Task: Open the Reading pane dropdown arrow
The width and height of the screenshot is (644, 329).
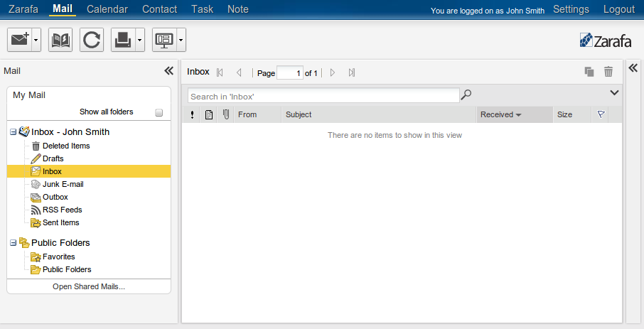Action: pos(181,40)
